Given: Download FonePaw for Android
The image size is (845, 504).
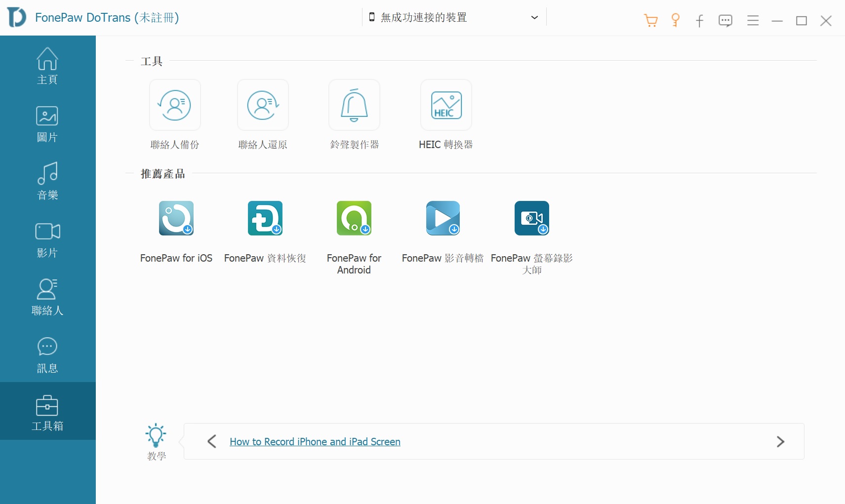Looking at the screenshot, I should (x=354, y=218).
